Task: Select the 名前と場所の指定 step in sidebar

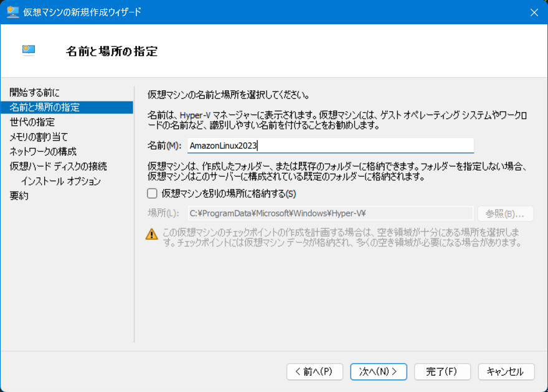Action: pos(45,107)
